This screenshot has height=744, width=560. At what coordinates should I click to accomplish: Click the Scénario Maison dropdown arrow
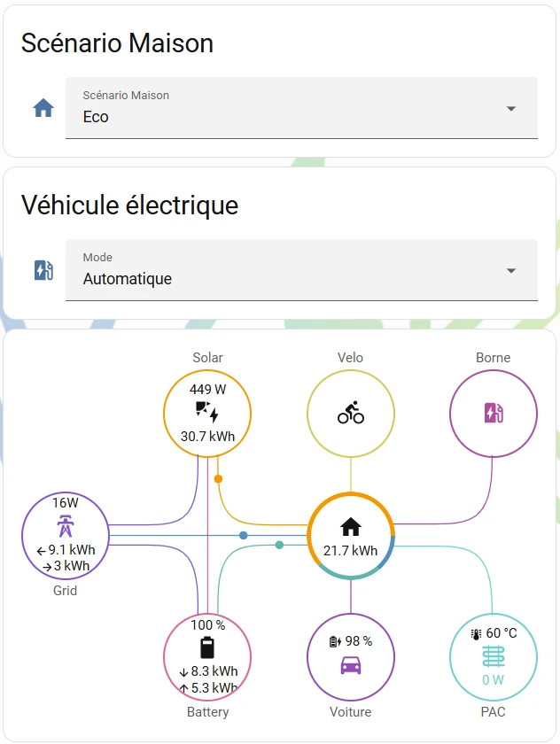click(511, 109)
